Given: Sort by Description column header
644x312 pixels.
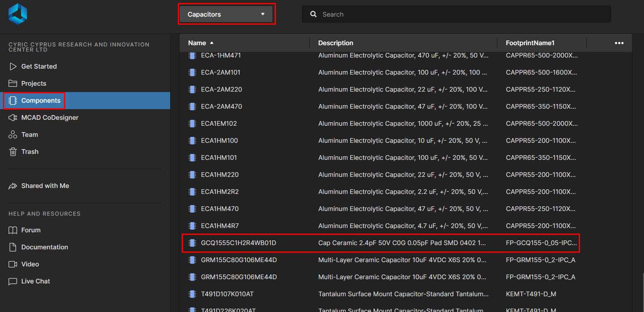Looking at the screenshot, I should (336, 43).
